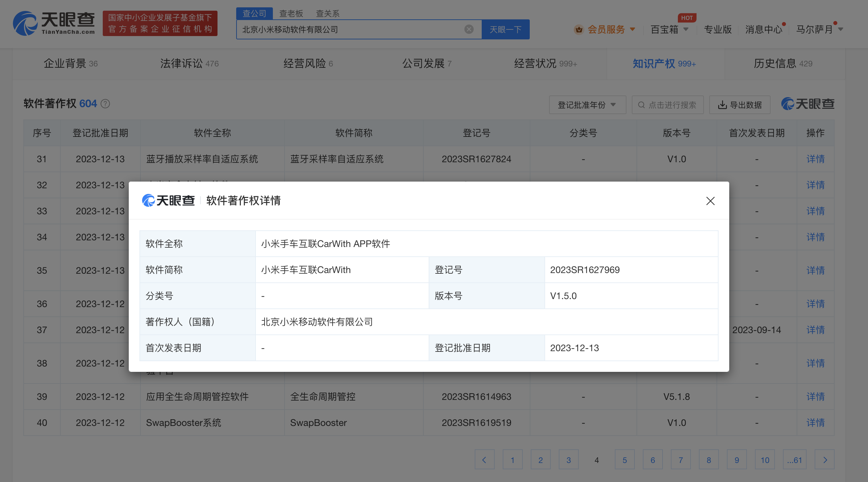Click the 会员服务 crown icon
This screenshot has width=868, height=482.
579,30
